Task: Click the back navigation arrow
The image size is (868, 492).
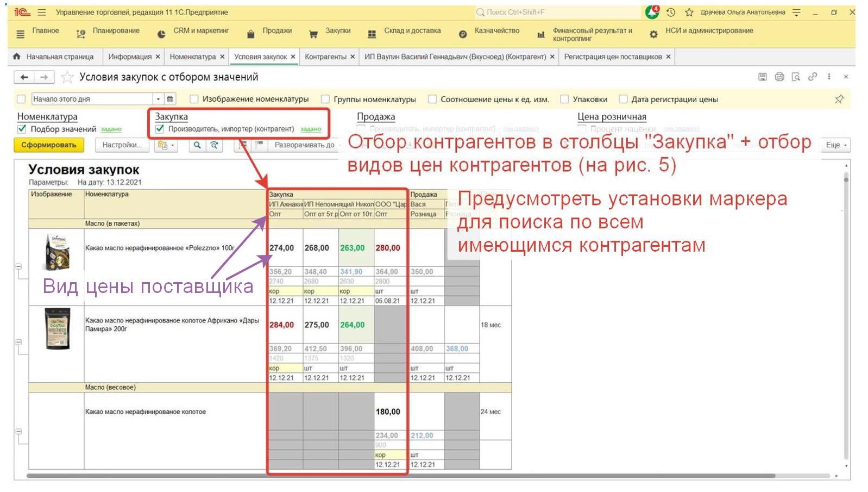Action: pyautogui.click(x=24, y=77)
